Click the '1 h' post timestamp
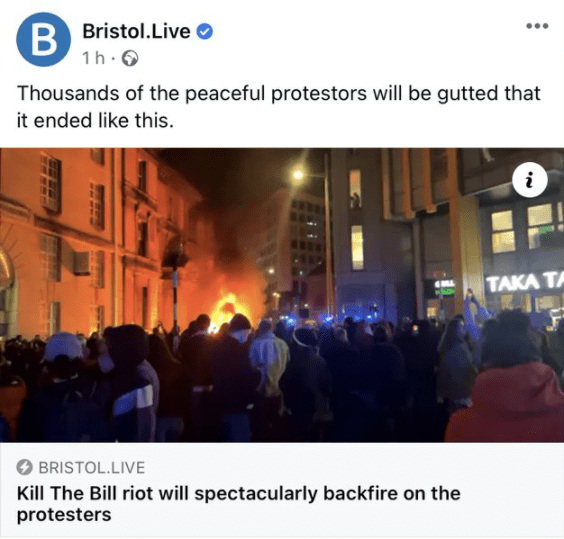Screen dimensions: 564x539 [x=94, y=58]
